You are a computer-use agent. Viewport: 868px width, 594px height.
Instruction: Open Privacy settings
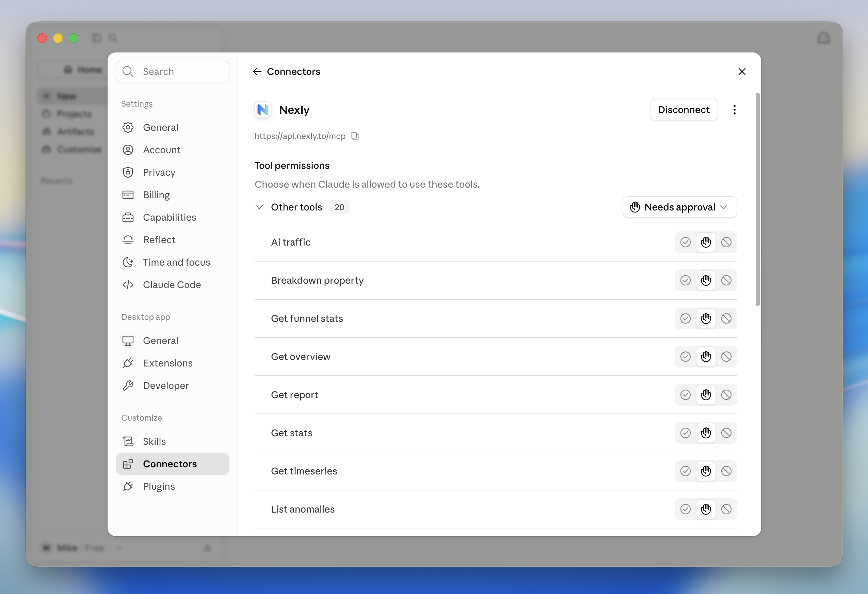click(x=172, y=172)
